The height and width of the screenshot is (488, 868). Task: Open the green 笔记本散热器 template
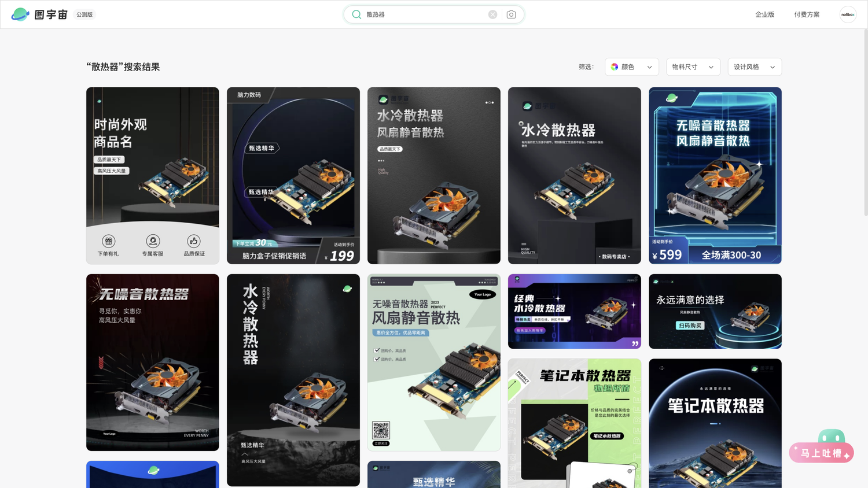(x=575, y=423)
